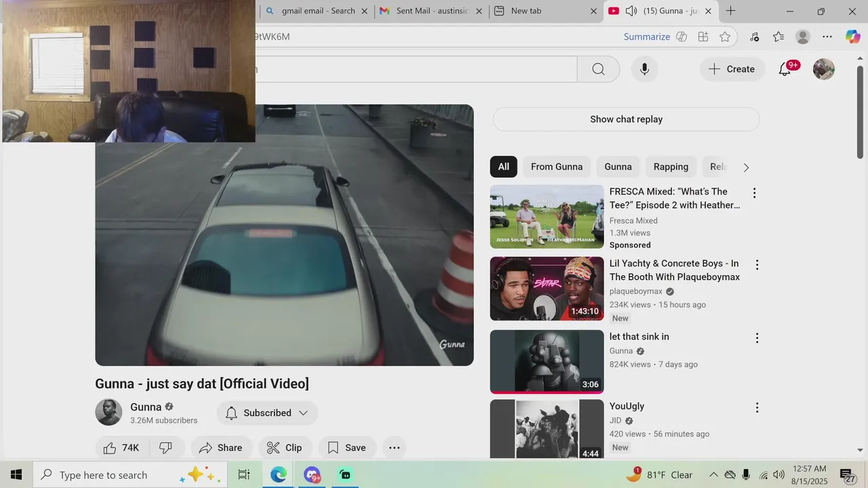Add page to favorites star icon
868x488 pixels.
(x=725, y=37)
